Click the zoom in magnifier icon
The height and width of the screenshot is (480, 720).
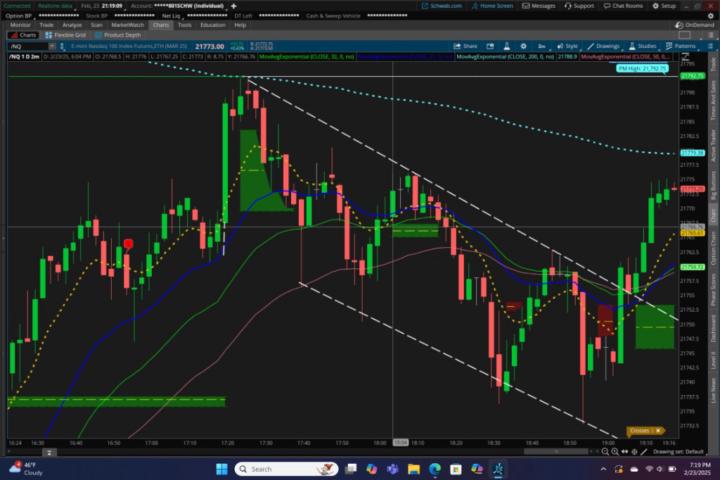615,452
